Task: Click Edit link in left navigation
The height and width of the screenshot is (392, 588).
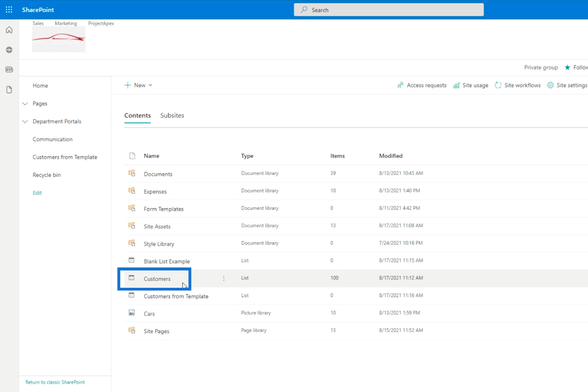Action: [37, 193]
